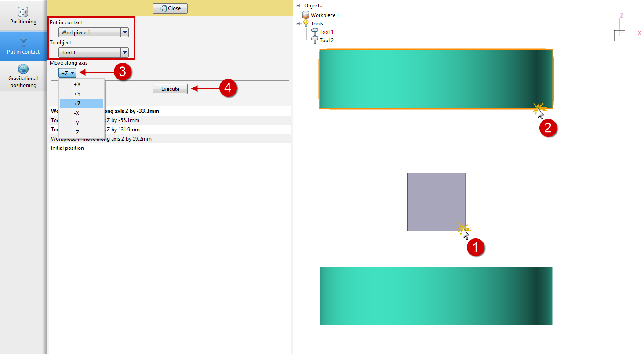The height and width of the screenshot is (354, 644).
Task: Click the Tool 1 icon in tree
Action: 315,32
